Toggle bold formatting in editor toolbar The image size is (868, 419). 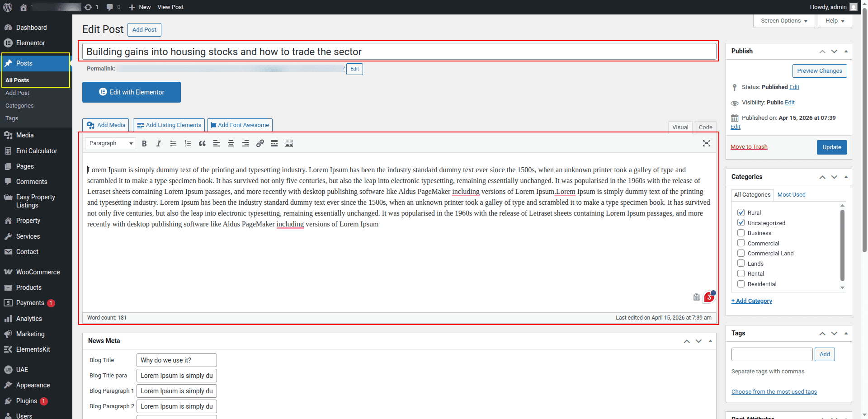click(x=144, y=144)
